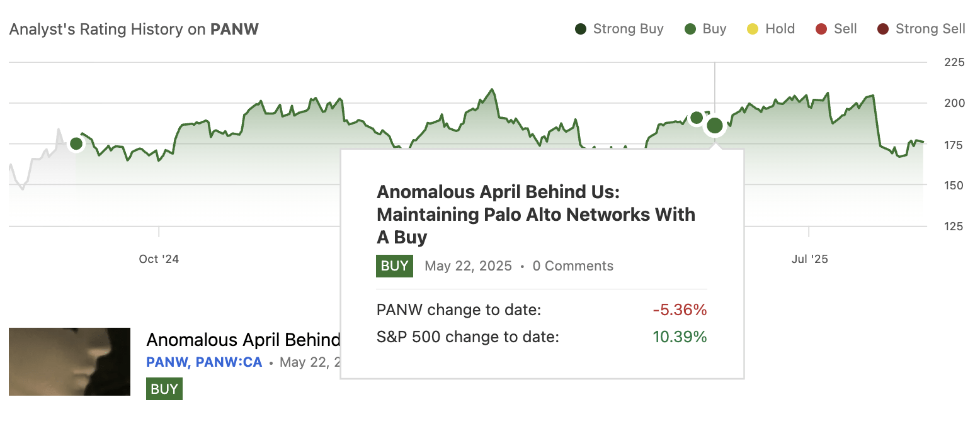Click the earliest Buy rating marker on the chart
The image size is (980, 424).
(x=76, y=143)
